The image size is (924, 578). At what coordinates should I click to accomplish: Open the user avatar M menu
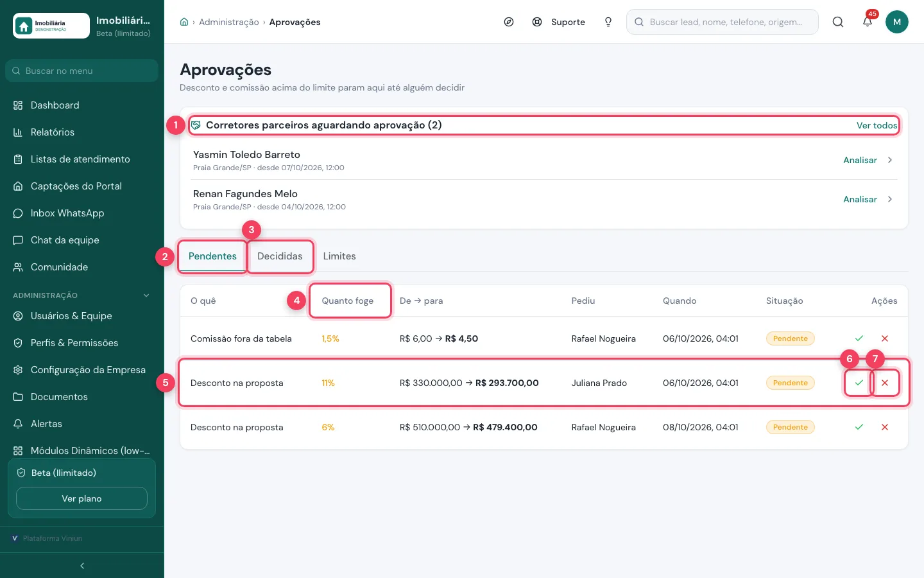897,22
